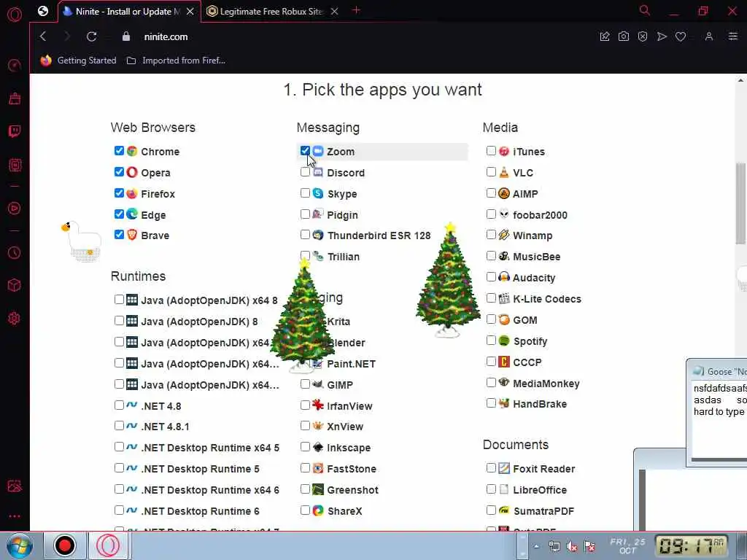Image resolution: width=747 pixels, height=560 pixels.
Task: Open the profile account icon
Action: point(709,36)
